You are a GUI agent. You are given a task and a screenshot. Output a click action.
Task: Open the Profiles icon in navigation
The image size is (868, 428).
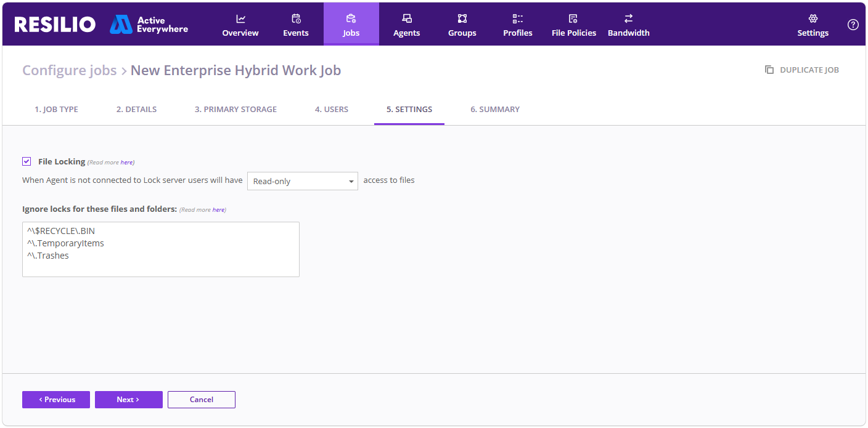point(518,18)
